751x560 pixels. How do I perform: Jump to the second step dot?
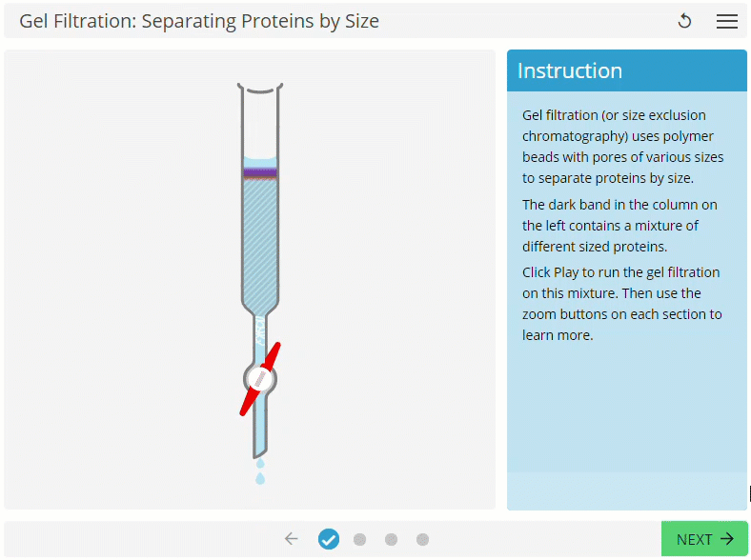(359, 539)
